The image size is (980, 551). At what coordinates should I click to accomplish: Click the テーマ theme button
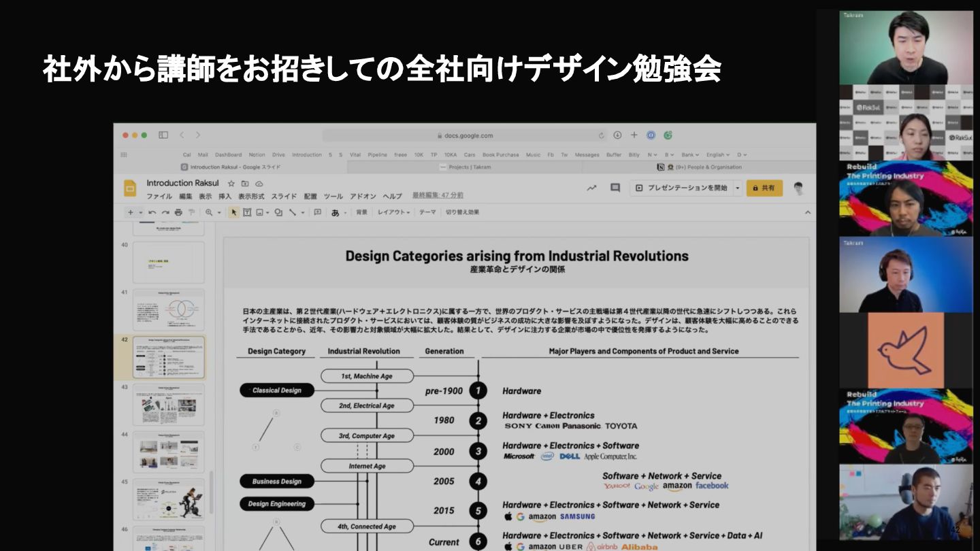pyautogui.click(x=427, y=212)
